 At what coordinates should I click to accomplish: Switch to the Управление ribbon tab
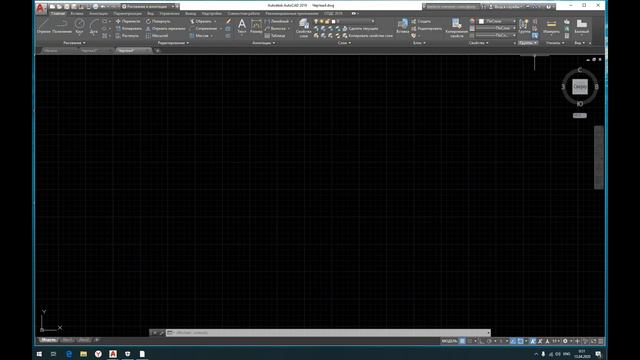click(169, 13)
